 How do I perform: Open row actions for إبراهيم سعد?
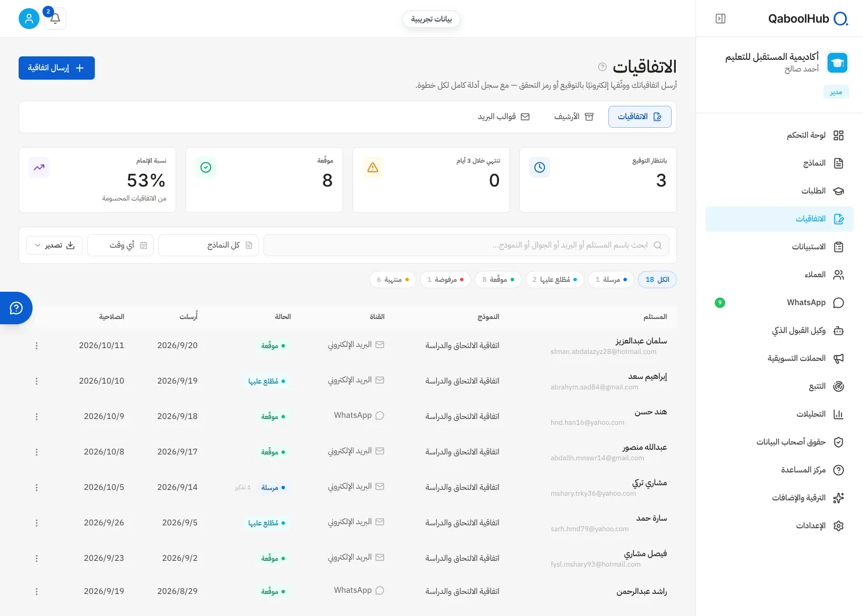37,381
